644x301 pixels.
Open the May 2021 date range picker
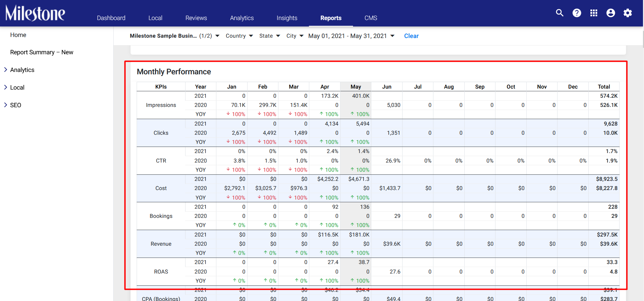coord(351,36)
